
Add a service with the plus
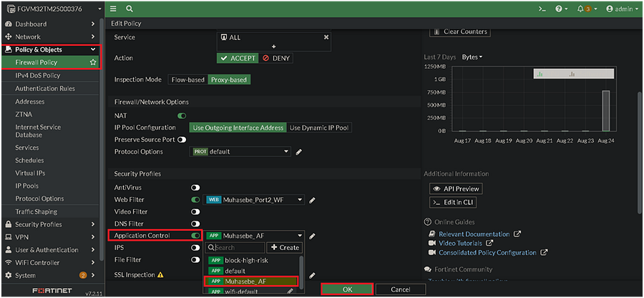coord(274,47)
